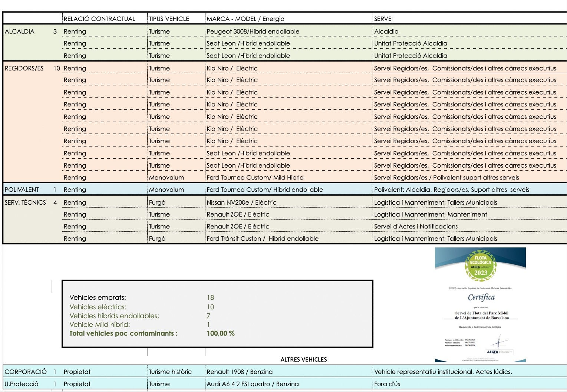567x392 pixels.
Task: Click the Alcaldia service cell
Action: tap(386, 32)
